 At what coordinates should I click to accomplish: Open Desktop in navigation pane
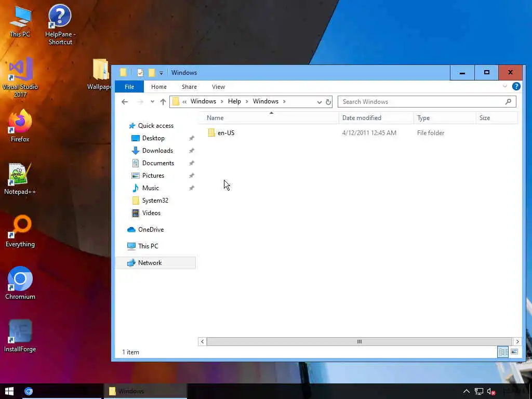[148, 138]
